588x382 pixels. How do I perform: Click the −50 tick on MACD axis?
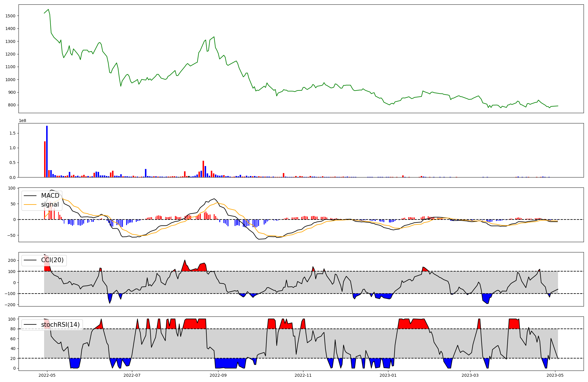point(11,235)
